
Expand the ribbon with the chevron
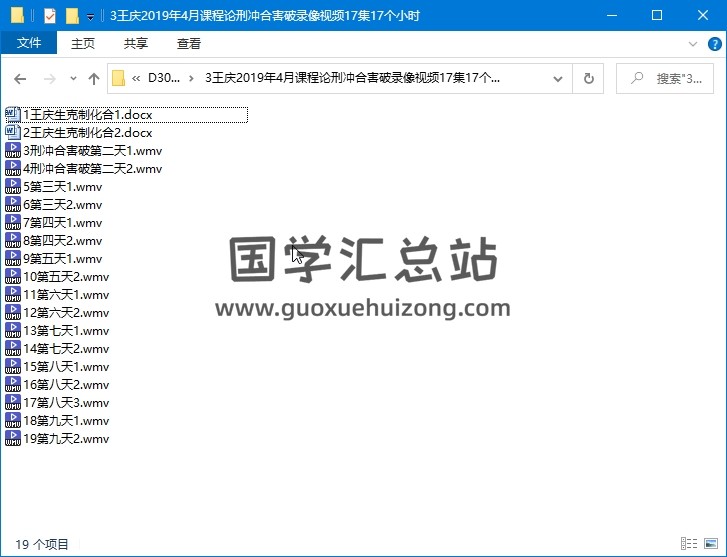tap(693, 44)
